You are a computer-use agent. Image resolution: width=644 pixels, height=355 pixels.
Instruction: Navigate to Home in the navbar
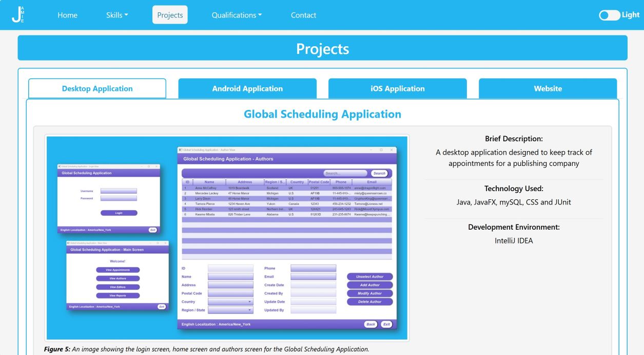[67, 15]
